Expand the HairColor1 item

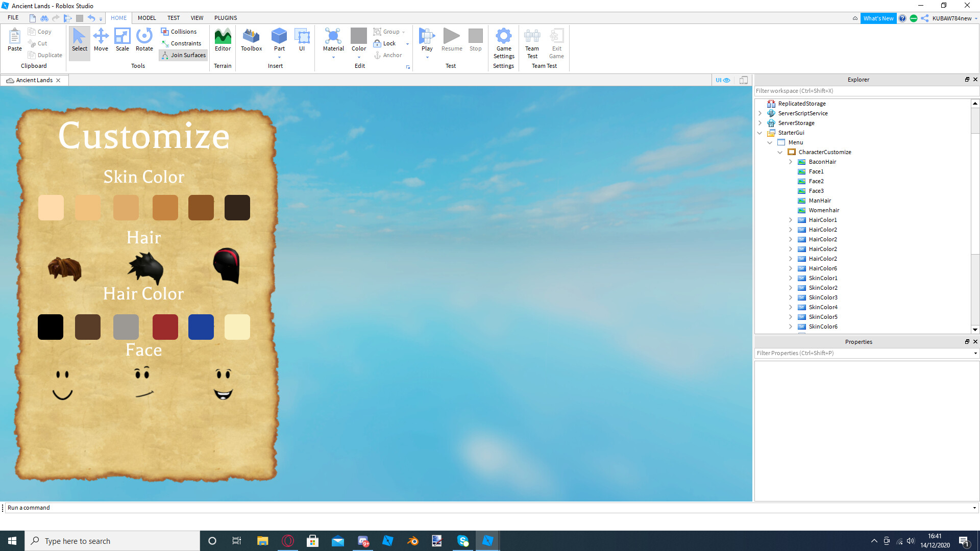[x=791, y=220]
